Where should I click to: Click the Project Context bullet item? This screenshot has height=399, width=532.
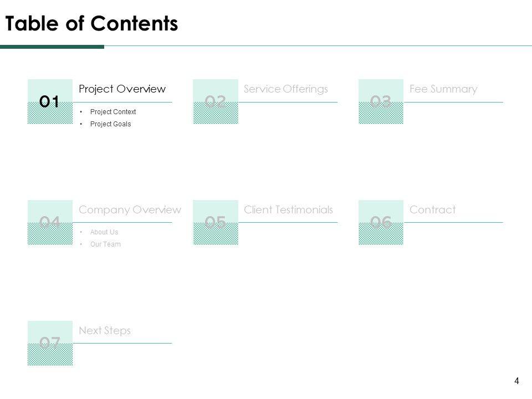pos(113,112)
